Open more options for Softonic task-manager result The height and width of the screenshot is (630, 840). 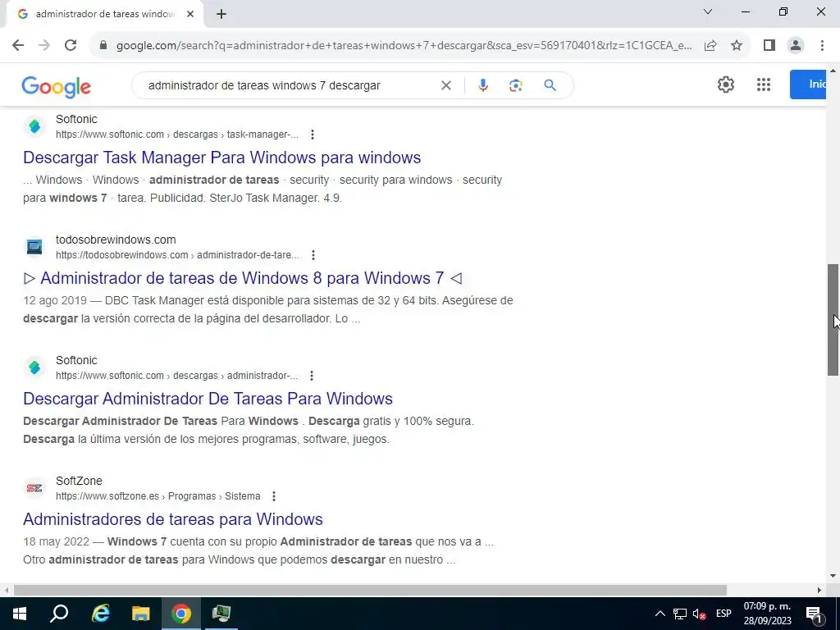[x=313, y=135]
